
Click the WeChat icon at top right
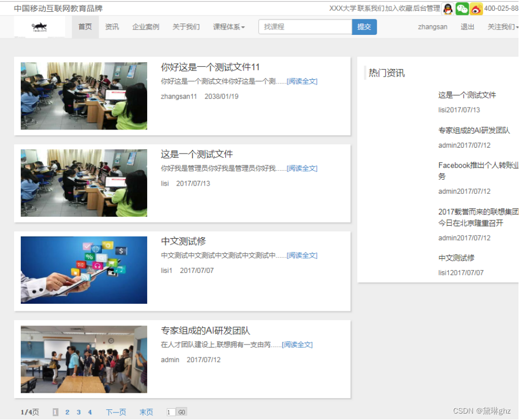click(x=462, y=9)
